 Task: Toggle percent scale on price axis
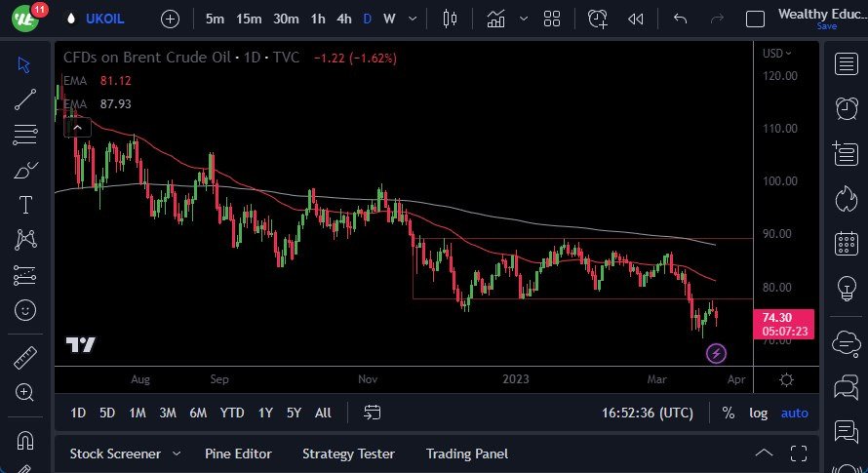(728, 413)
